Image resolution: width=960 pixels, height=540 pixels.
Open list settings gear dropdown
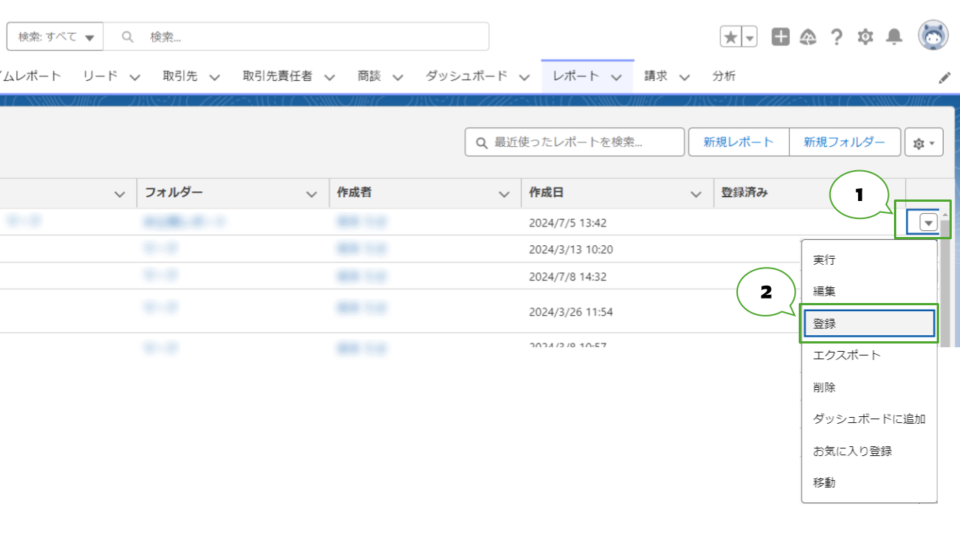(923, 143)
